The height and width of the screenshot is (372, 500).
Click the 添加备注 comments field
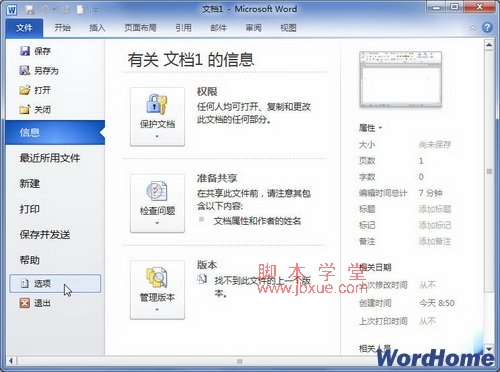435,241
